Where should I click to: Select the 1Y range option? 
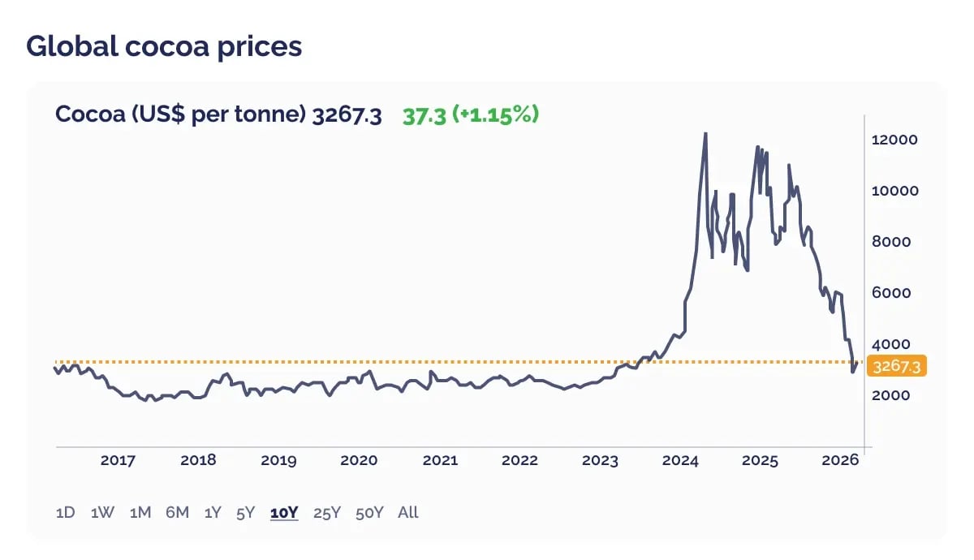(213, 512)
